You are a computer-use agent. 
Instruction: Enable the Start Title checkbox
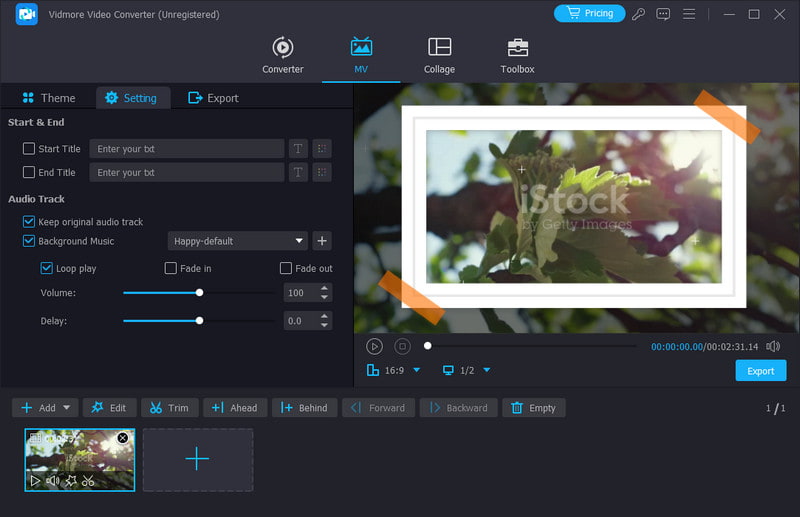pos(29,149)
